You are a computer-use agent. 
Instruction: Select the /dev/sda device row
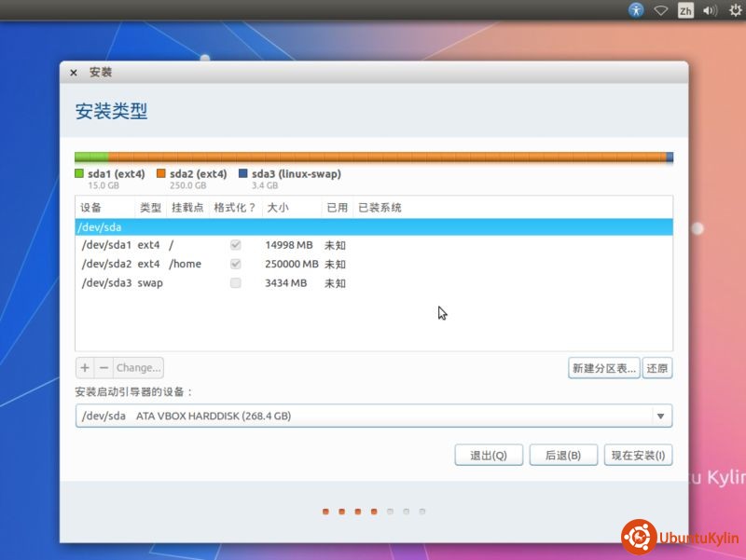373,226
